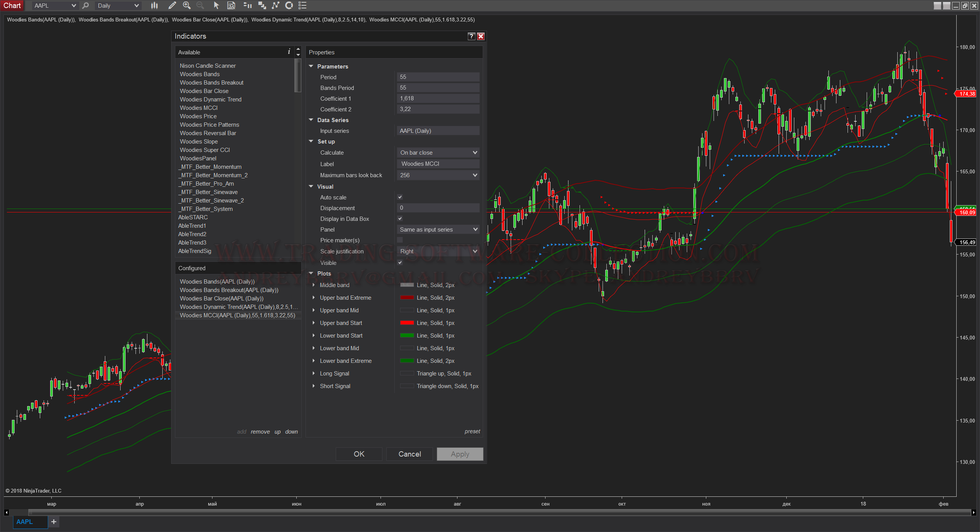This screenshot has width=980, height=532.
Task: Select the cursor pointer tool icon
Action: (x=216, y=5)
